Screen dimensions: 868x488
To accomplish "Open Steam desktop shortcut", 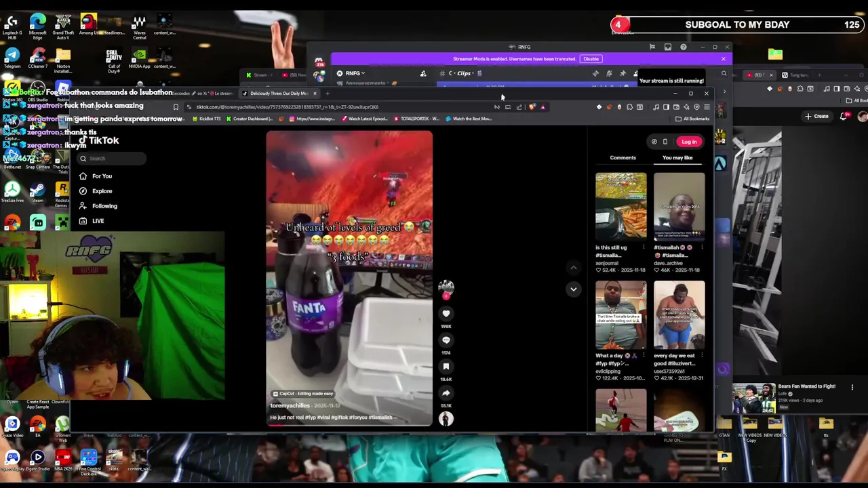I will pos(37,192).
